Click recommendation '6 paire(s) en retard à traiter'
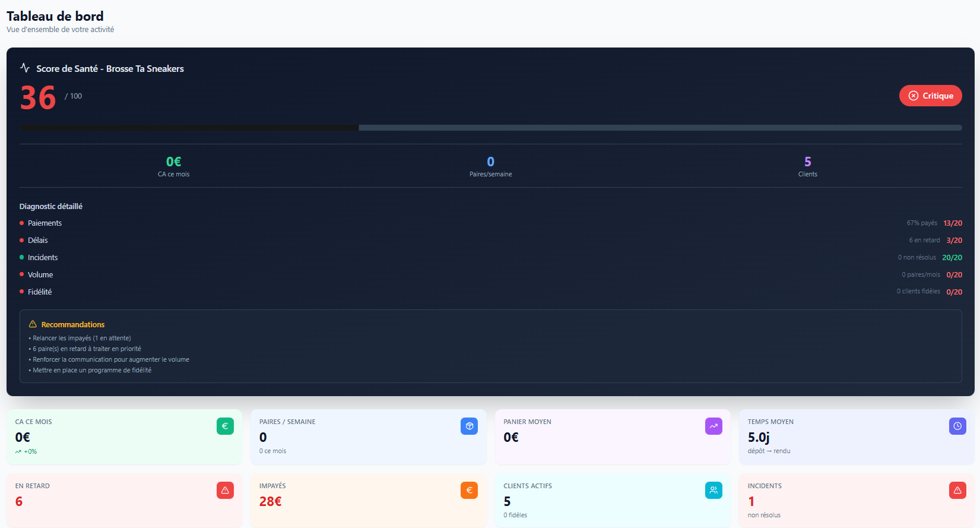This screenshot has width=980, height=528. tap(85, 349)
